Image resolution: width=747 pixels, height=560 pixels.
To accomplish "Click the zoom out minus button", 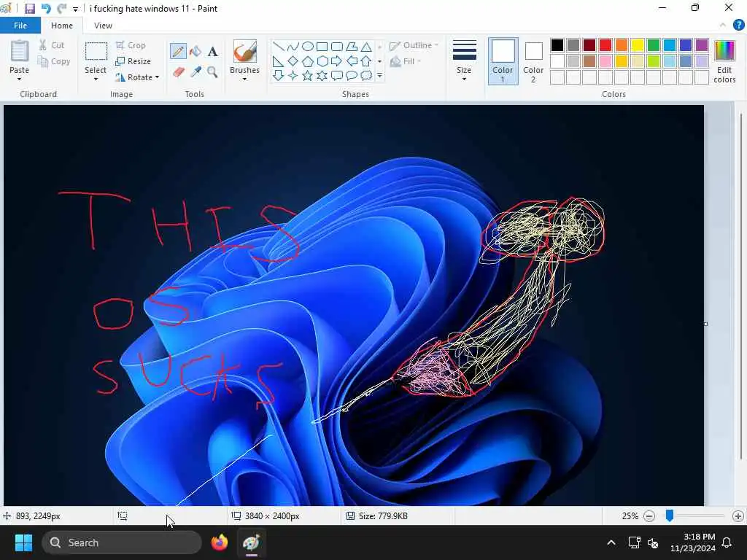I will [x=649, y=516].
